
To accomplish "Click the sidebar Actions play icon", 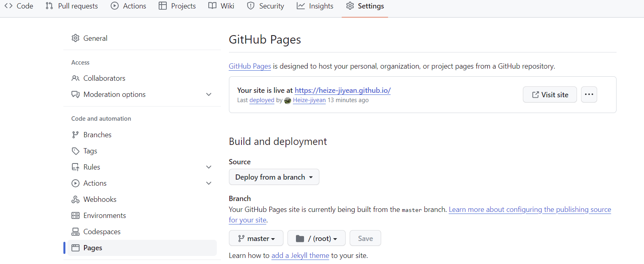I will (x=76, y=183).
